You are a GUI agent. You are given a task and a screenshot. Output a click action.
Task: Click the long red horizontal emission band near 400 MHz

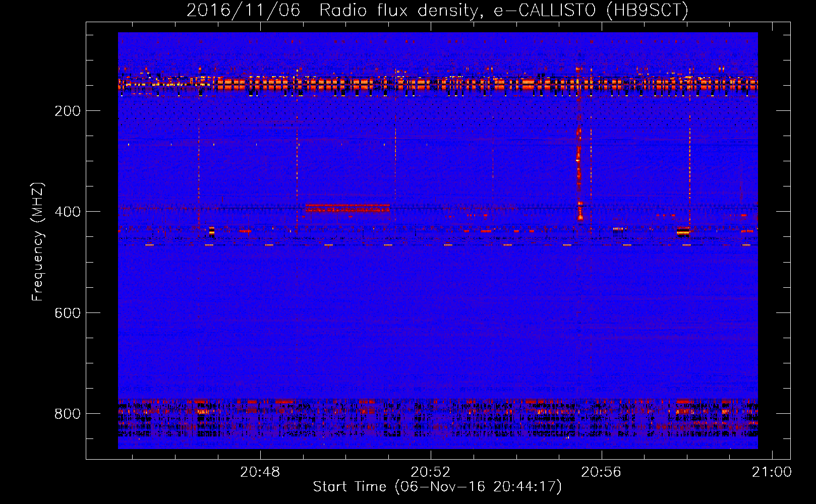(x=347, y=208)
